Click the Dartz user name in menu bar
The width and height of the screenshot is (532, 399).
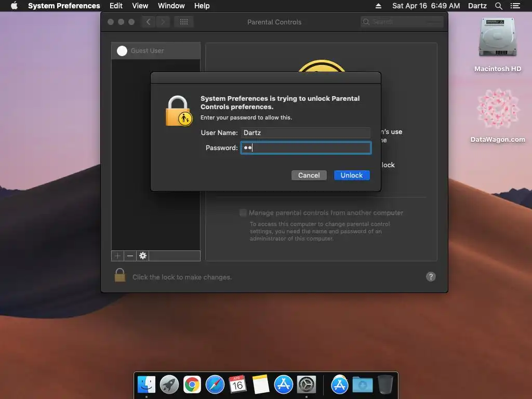(477, 6)
